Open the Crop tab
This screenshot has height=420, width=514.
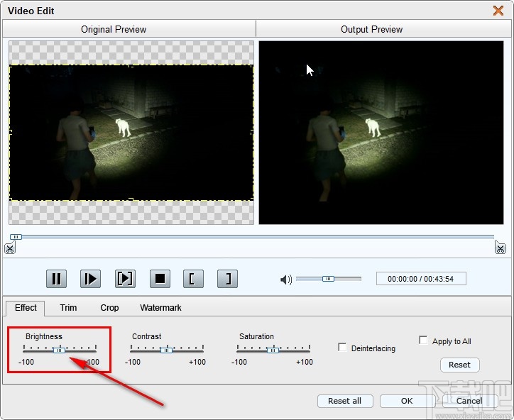[109, 308]
